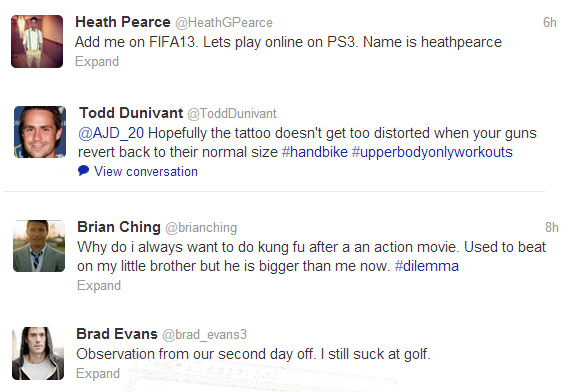Open View conversation on Todd's tweet
This screenshot has height=392, width=572.
pyautogui.click(x=146, y=171)
